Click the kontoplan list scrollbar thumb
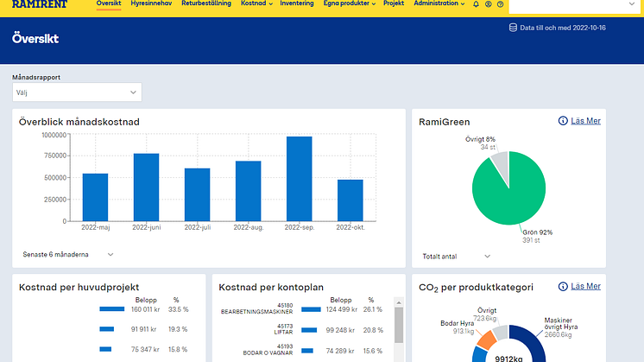644x362 pixels. tap(399, 325)
